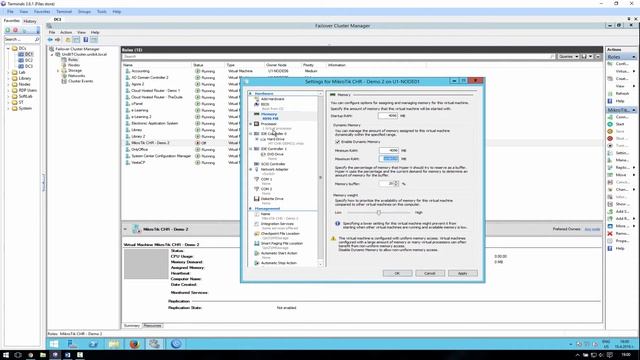Open Terminals Tools menu
This screenshot has width=640, height=360.
click(102, 11)
